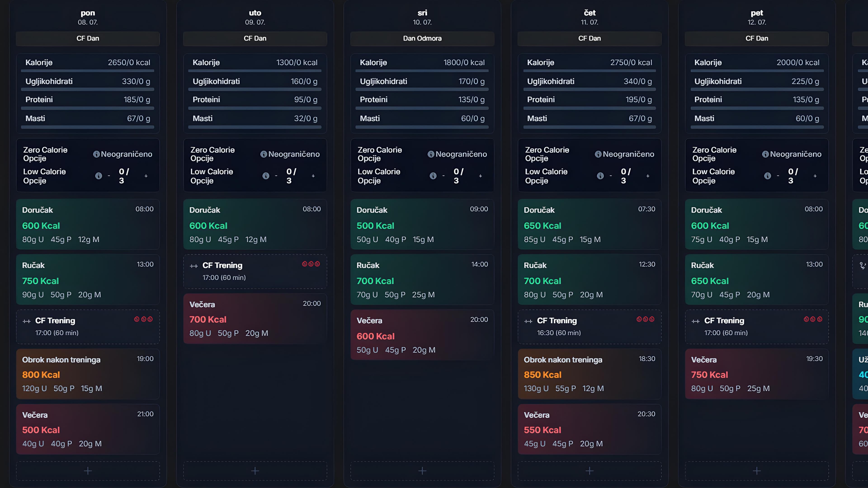The height and width of the screenshot is (488, 868).
Task: Open the 07:30 Doručak card on čet
Action: tap(590, 224)
